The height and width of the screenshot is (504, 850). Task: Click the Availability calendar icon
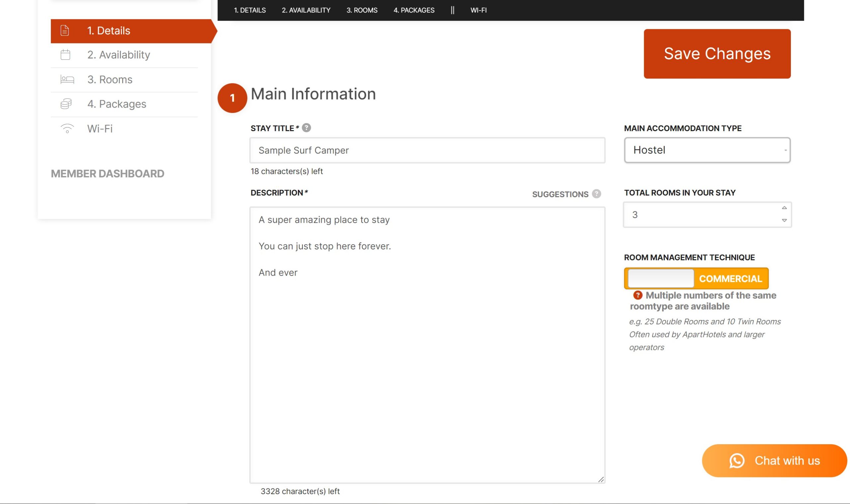65,55
